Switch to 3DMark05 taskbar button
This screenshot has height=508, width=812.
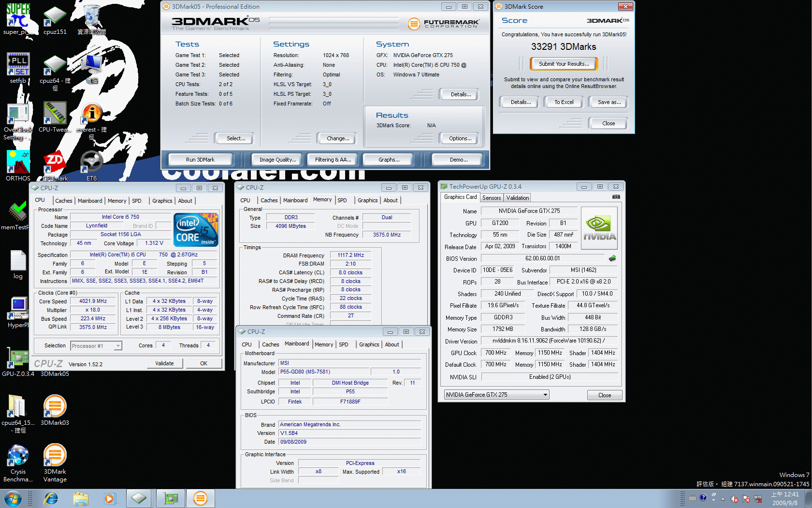click(200, 498)
